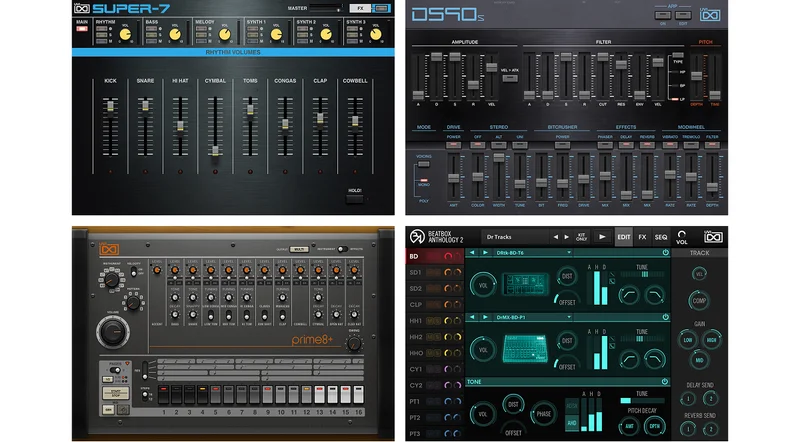This screenshot has height=442, width=800.
Task: Toggle the VEL > ATK button in DS90s
Action: tap(510, 78)
